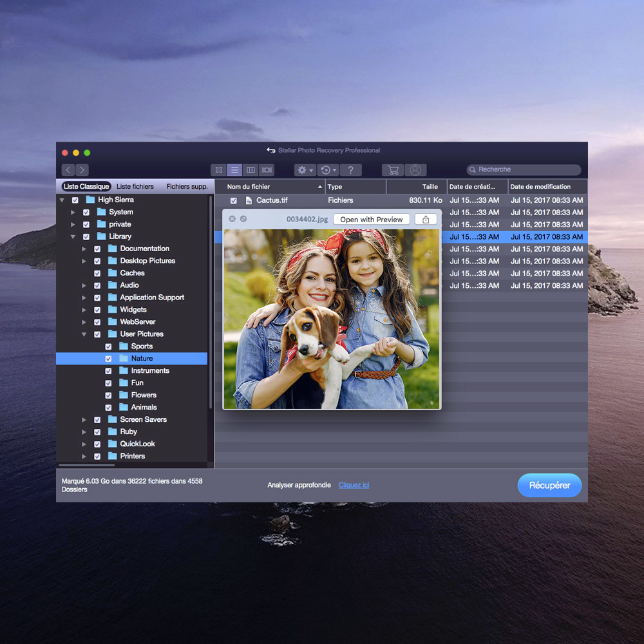This screenshot has height=644, width=644.
Task: Select the list view icon
Action: point(234,170)
